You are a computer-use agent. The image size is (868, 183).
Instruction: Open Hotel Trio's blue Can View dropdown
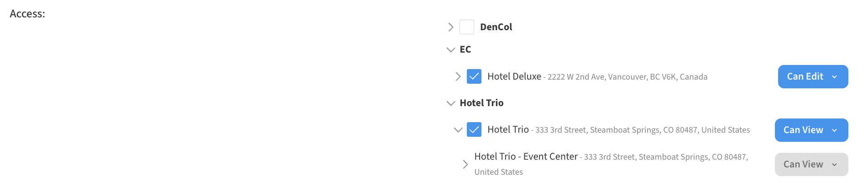tap(811, 130)
